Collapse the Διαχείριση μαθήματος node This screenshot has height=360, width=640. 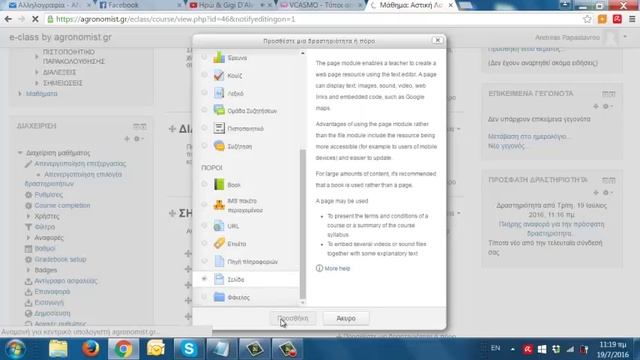(x=20, y=153)
